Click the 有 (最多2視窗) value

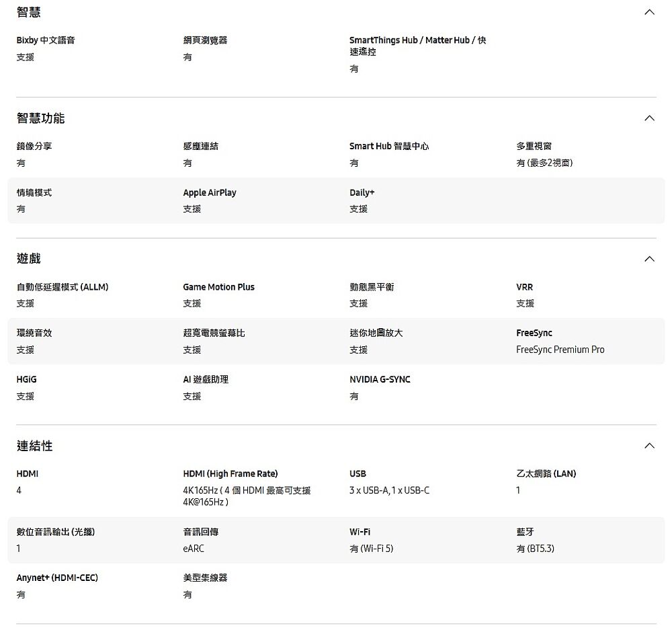(544, 163)
